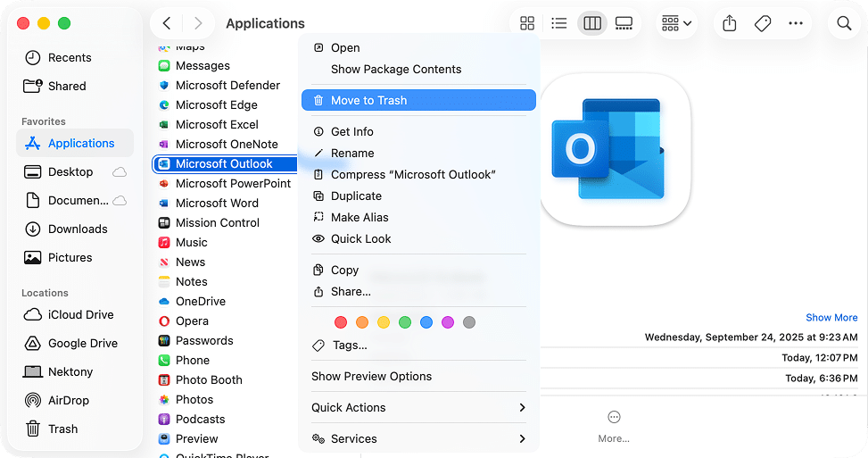The width and height of the screenshot is (868, 458).
Task: Apply the gray tag color
Action: [x=469, y=322]
